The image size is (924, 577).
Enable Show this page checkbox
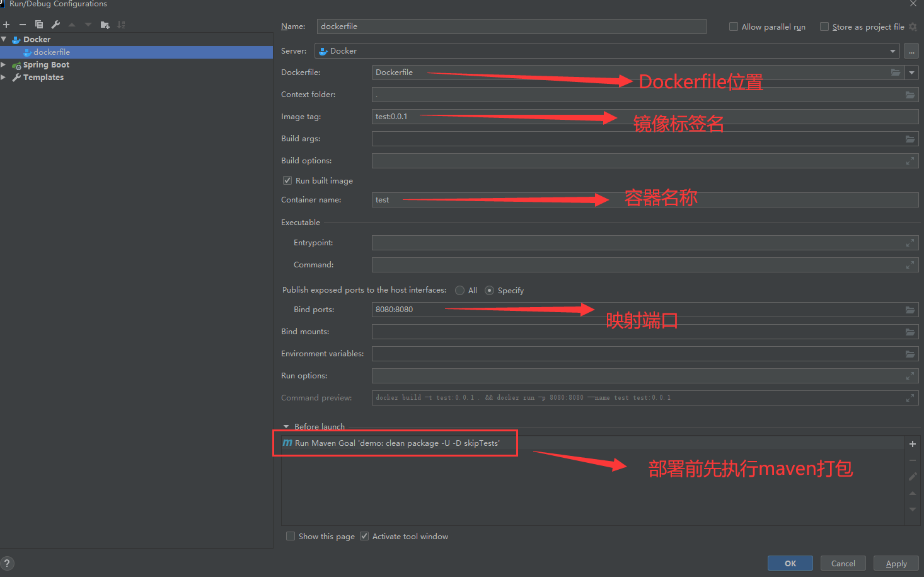[291, 536]
